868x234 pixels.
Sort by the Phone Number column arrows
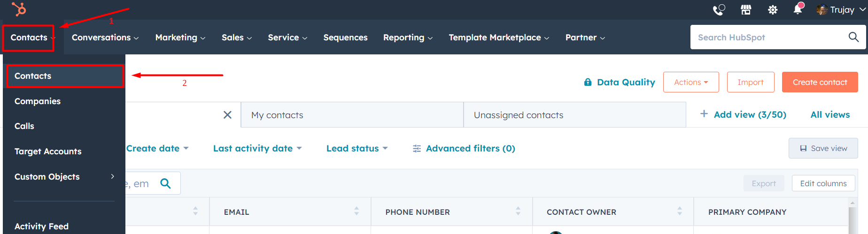(x=518, y=211)
